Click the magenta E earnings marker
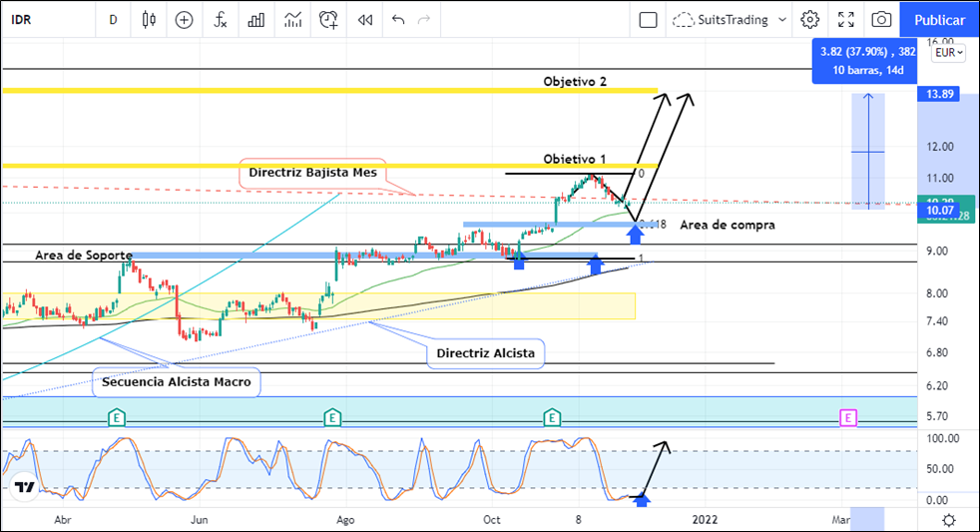 (x=848, y=418)
